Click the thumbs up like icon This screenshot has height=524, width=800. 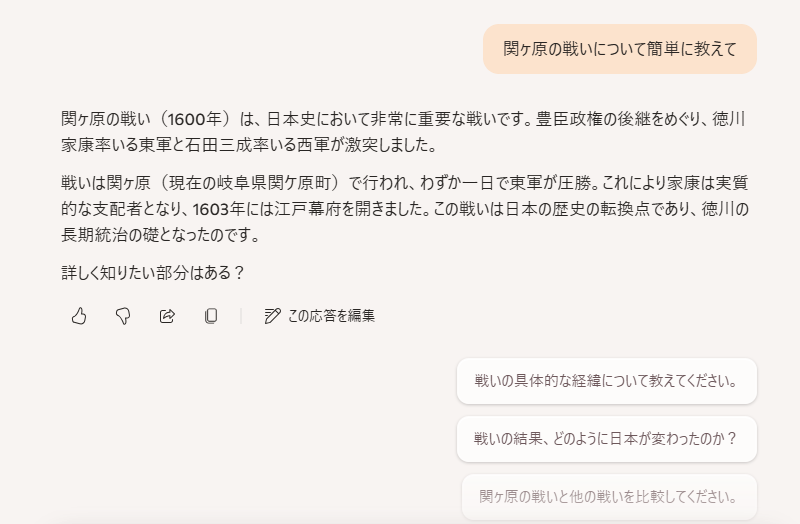coord(79,316)
